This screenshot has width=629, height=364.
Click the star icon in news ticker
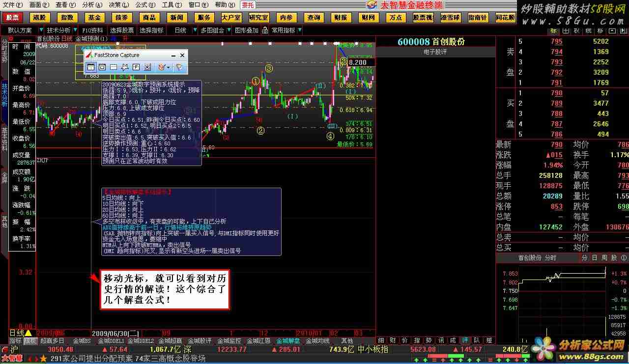click(x=43, y=359)
